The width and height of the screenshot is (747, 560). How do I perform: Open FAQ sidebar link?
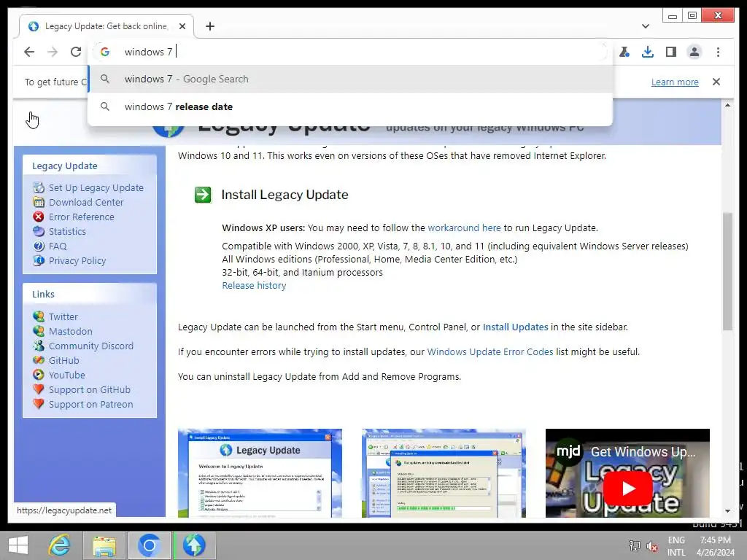(x=58, y=246)
